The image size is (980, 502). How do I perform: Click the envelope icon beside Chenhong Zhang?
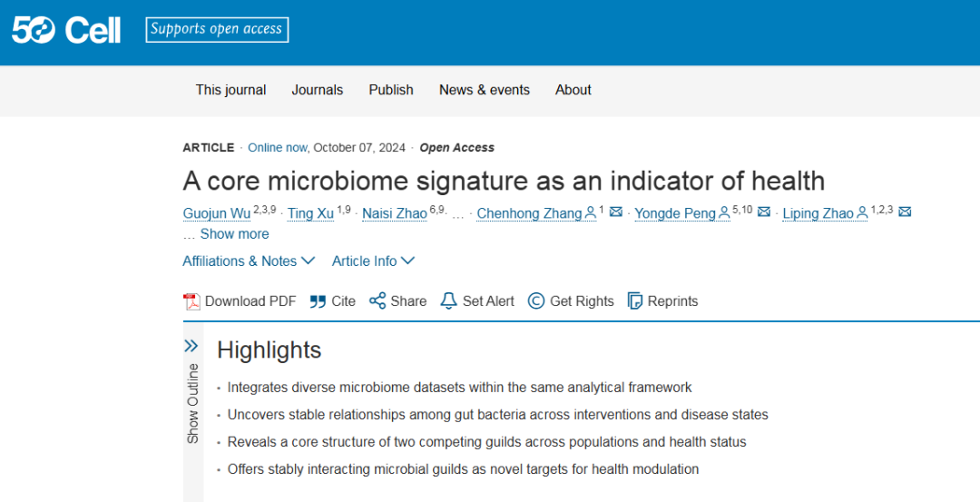click(615, 212)
